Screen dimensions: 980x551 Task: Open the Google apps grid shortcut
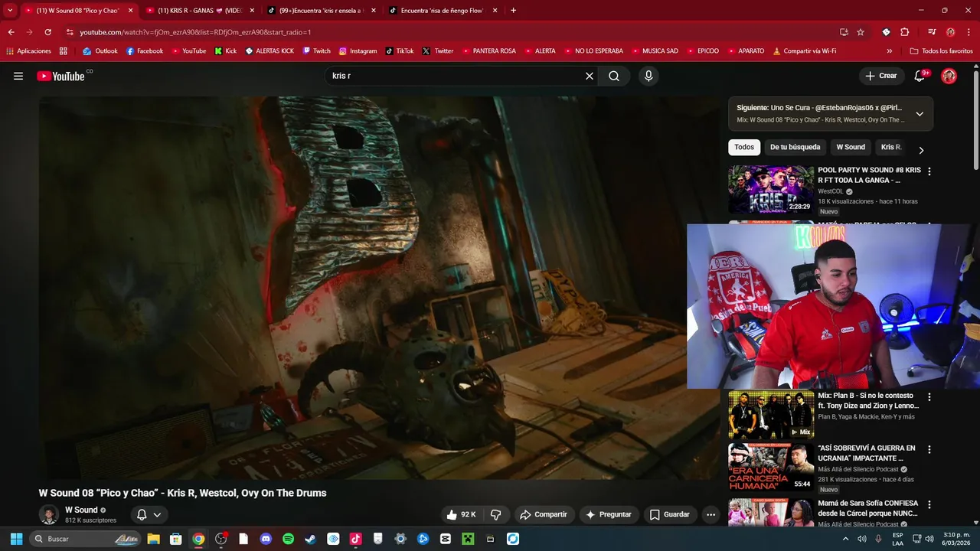[x=64, y=51]
